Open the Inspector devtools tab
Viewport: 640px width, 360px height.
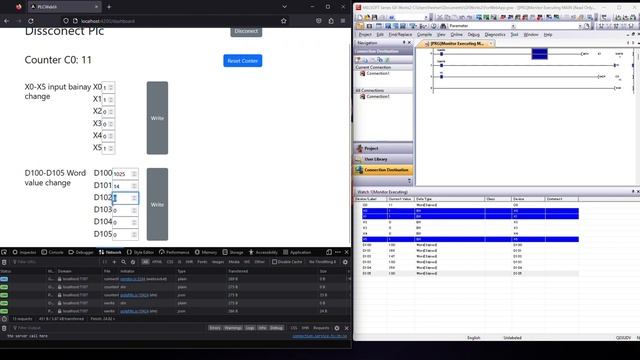[24, 252]
